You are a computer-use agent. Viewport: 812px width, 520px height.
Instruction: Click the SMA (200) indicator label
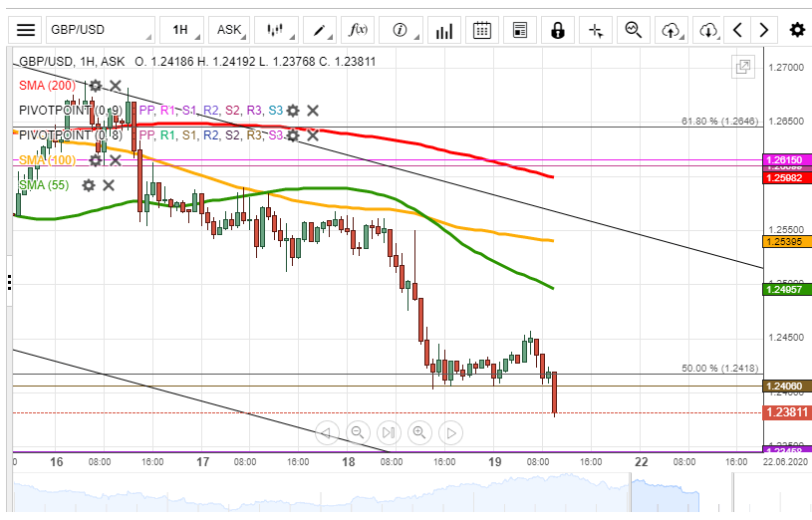pos(47,86)
